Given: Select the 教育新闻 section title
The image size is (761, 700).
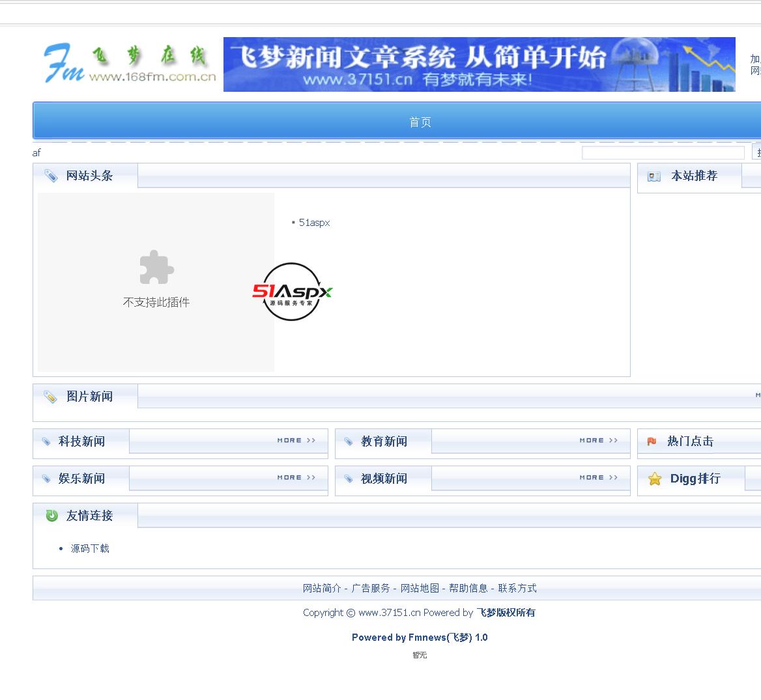Looking at the screenshot, I should click(384, 441).
